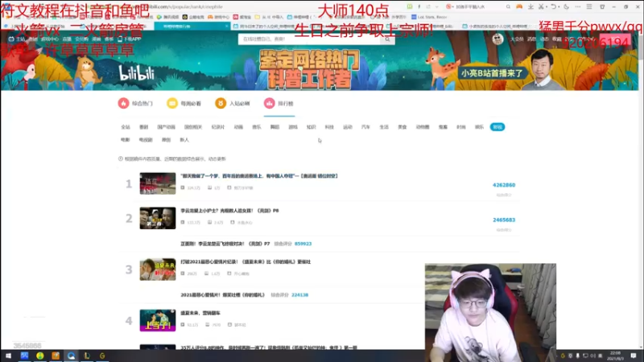
Task: Select the 音乐 ranking category
Action: (257, 127)
